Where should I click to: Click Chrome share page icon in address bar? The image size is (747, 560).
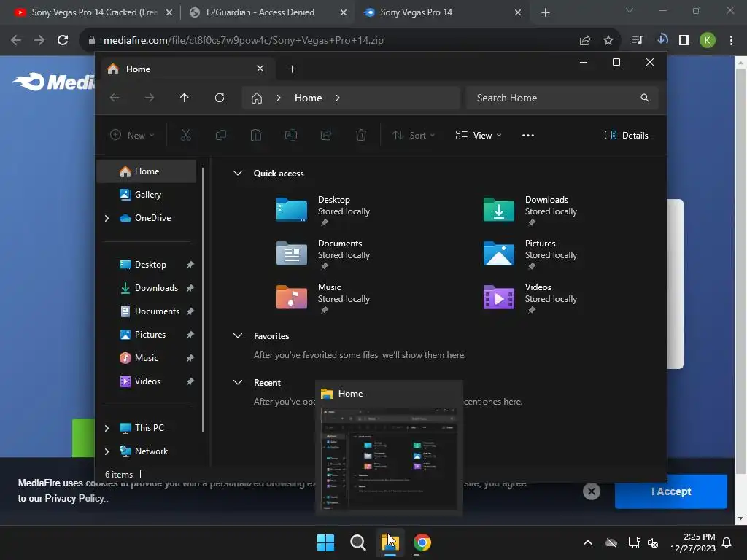click(585, 41)
